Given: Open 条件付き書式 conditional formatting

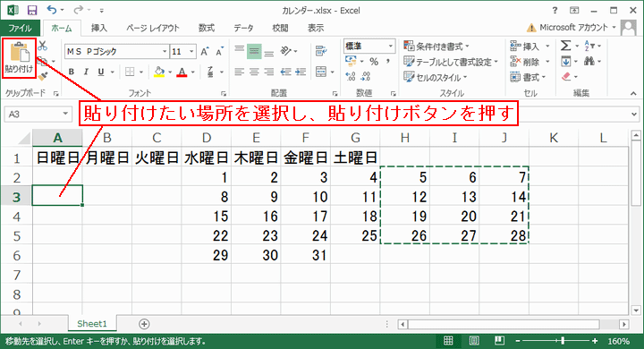Looking at the screenshot, I should pos(436,46).
